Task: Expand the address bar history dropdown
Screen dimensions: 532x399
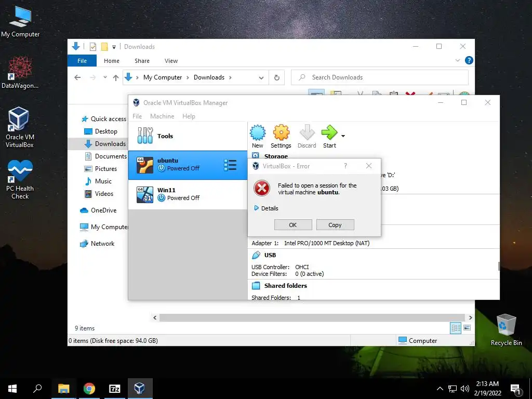Action: click(261, 78)
